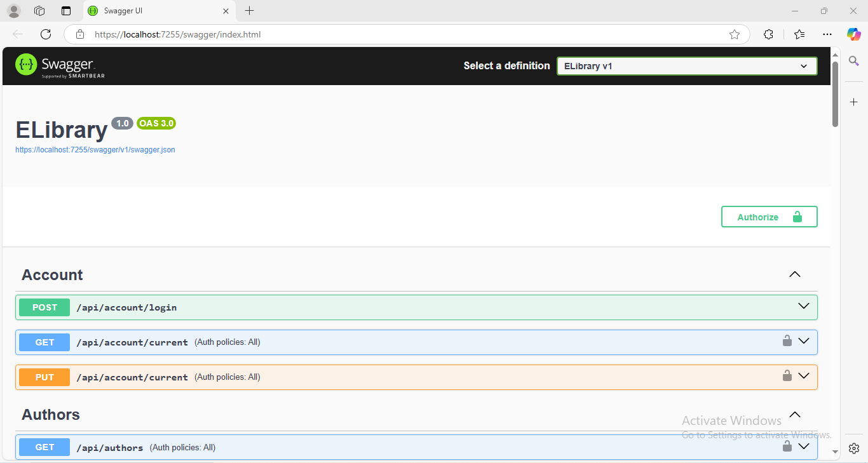Click the browser extensions icon
Viewport: 868px width, 463px height.
tap(768, 34)
